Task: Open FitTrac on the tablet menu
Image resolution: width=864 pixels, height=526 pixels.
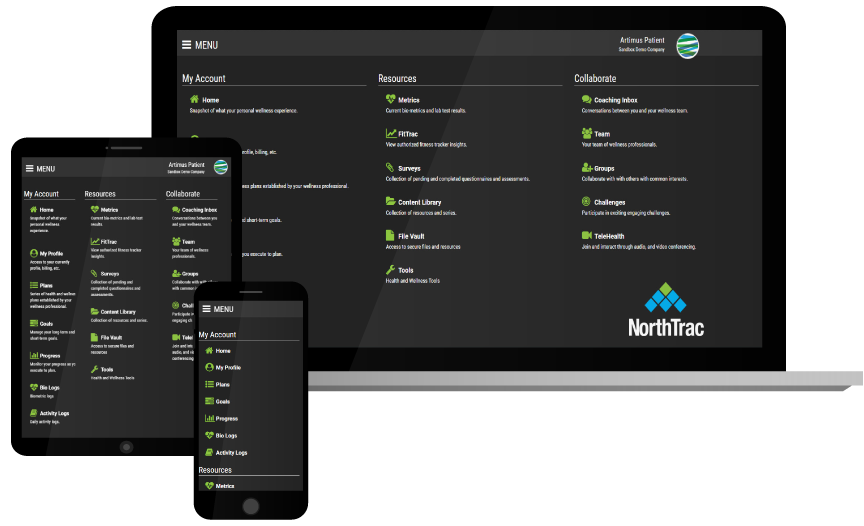Action: pyautogui.click(x=109, y=242)
